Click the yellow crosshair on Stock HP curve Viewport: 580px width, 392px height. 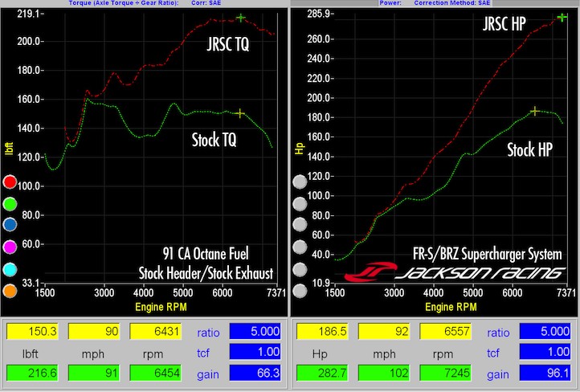point(534,111)
